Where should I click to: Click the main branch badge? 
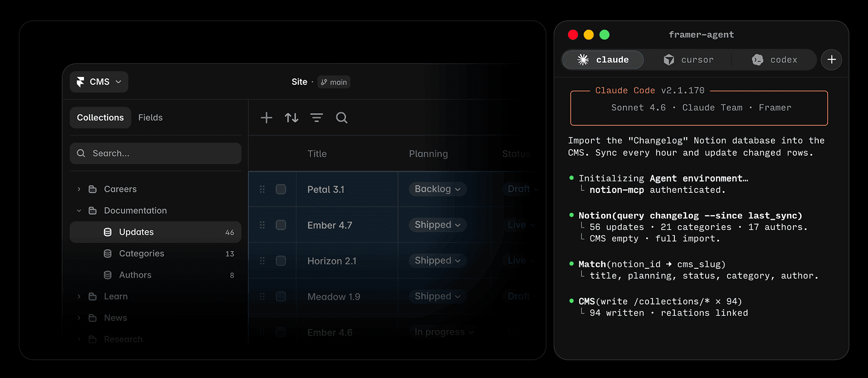[334, 82]
